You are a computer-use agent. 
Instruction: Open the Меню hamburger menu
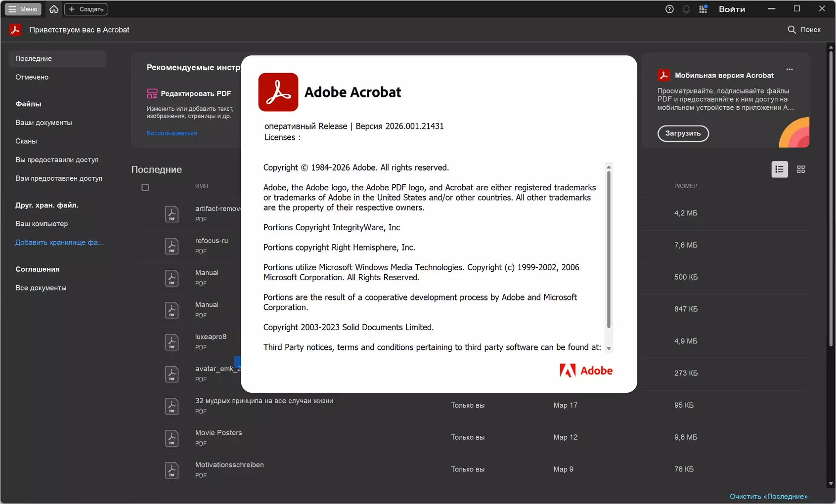click(23, 9)
